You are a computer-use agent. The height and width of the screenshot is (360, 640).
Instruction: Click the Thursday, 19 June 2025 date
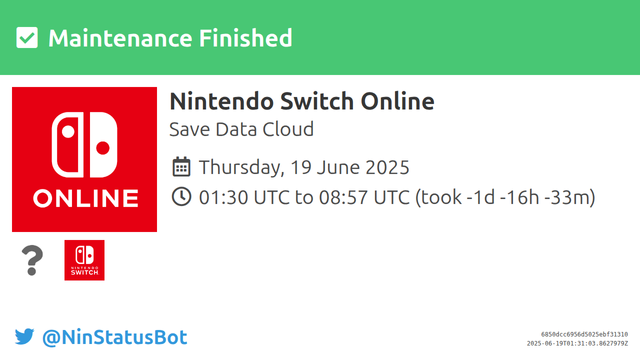point(304,167)
